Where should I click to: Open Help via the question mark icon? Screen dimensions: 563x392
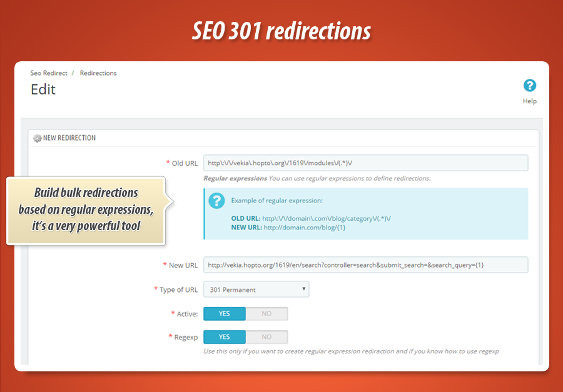pos(529,86)
